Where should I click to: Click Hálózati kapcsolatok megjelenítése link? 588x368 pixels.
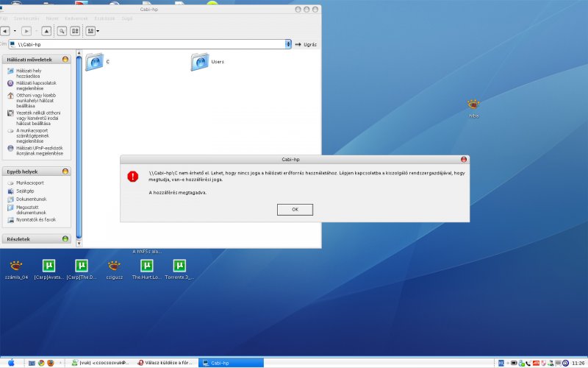[x=36, y=85]
